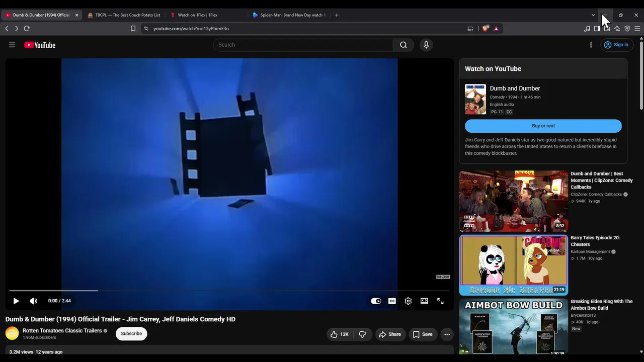Save the video with the Save button

(423, 334)
